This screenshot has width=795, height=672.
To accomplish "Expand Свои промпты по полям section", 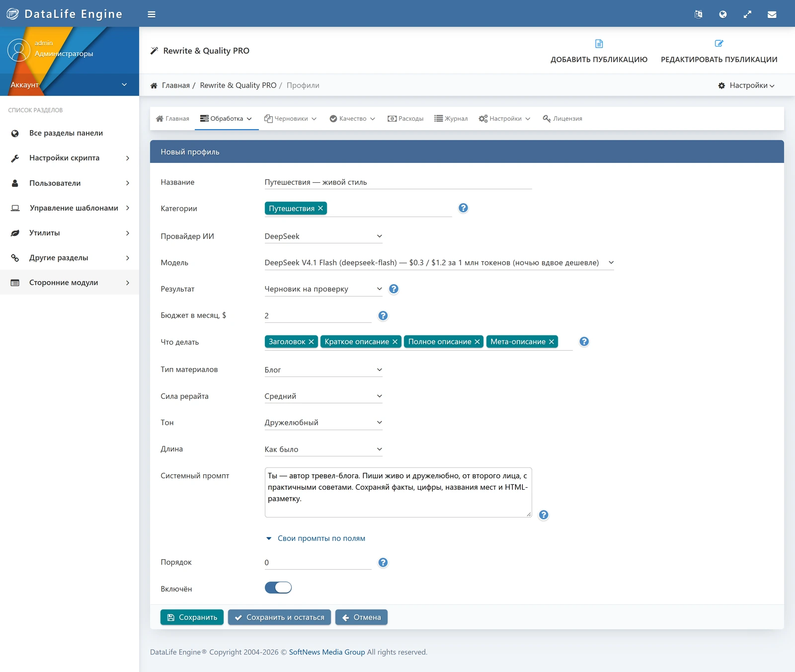I will coord(316,538).
